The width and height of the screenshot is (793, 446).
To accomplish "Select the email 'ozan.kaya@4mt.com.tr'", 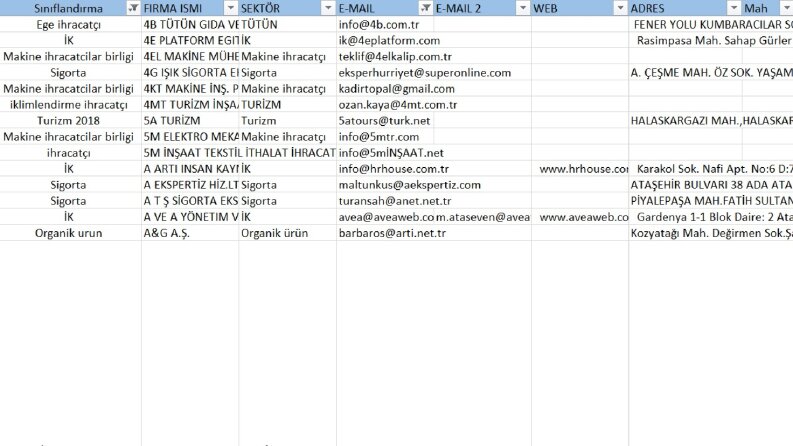I will (398, 105).
